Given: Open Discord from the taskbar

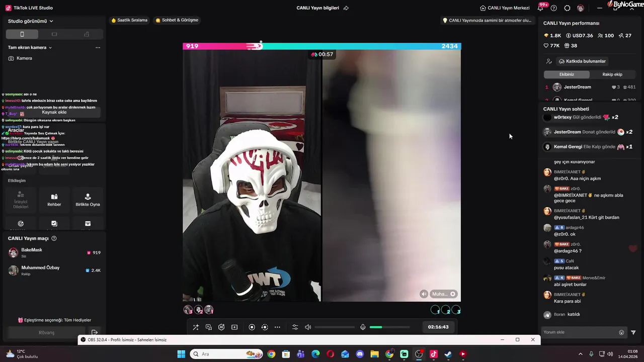Looking at the screenshot, I should [x=360, y=354].
